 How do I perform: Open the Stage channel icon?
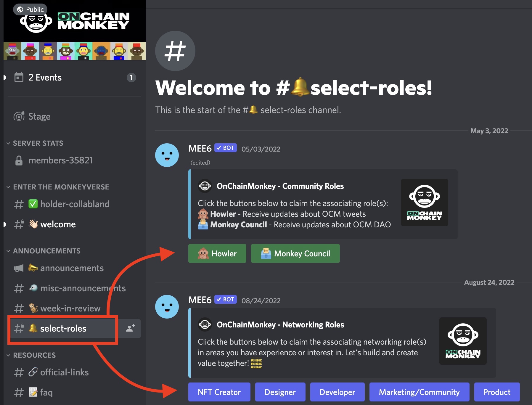(19, 116)
